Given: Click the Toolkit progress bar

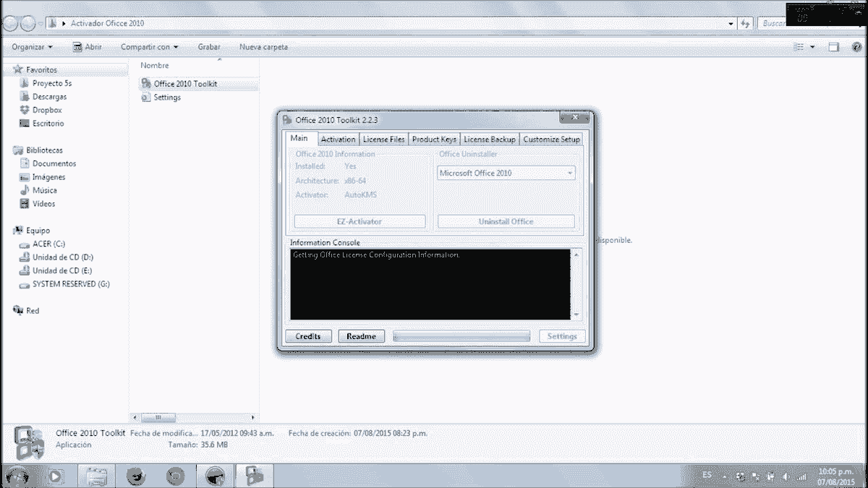Looking at the screenshot, I should [461, 336].
